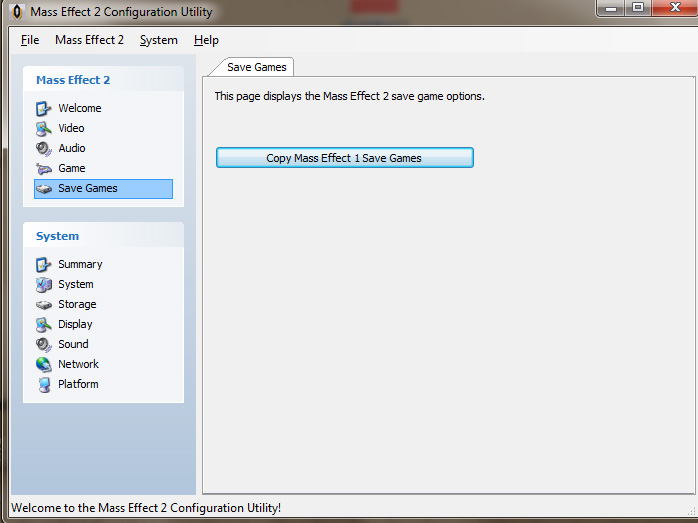Click the Platform computer icon
This screenshot has height=523, width=698.
(44, 384)
